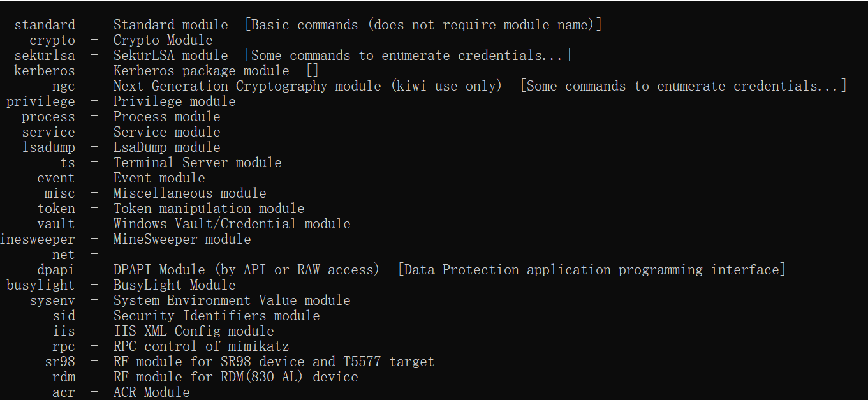
Task: Click 'Terminal Server module' description
Action: 198,163
